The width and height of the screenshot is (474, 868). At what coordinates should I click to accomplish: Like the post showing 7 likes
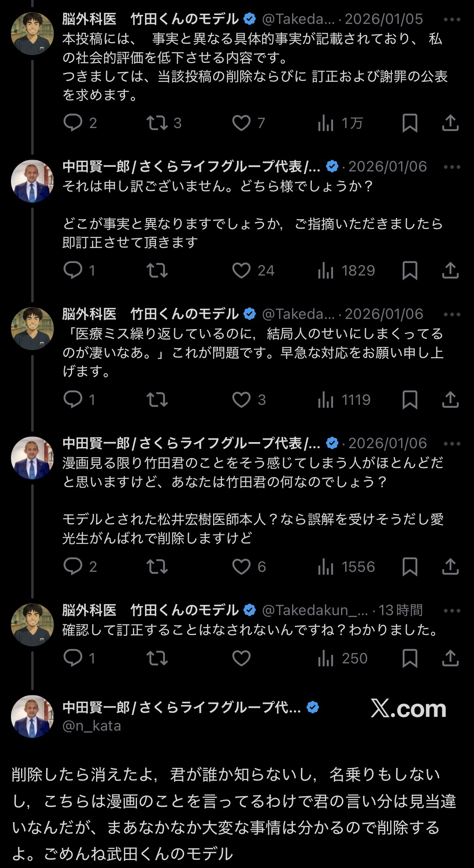click(241, 123)
